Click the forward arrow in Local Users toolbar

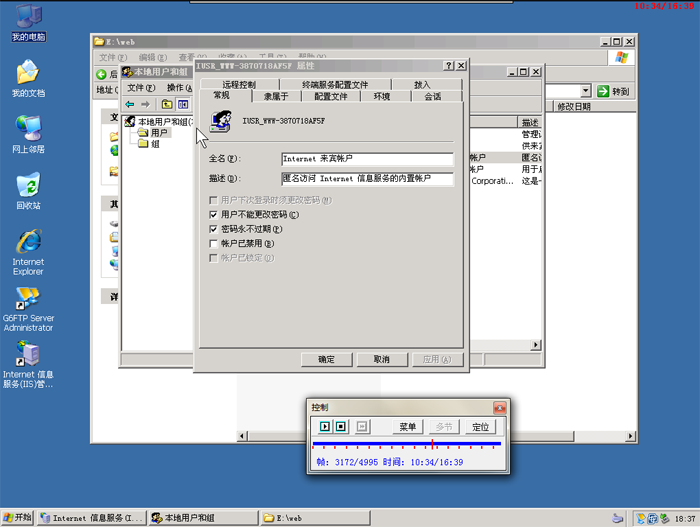click(145, 104)
